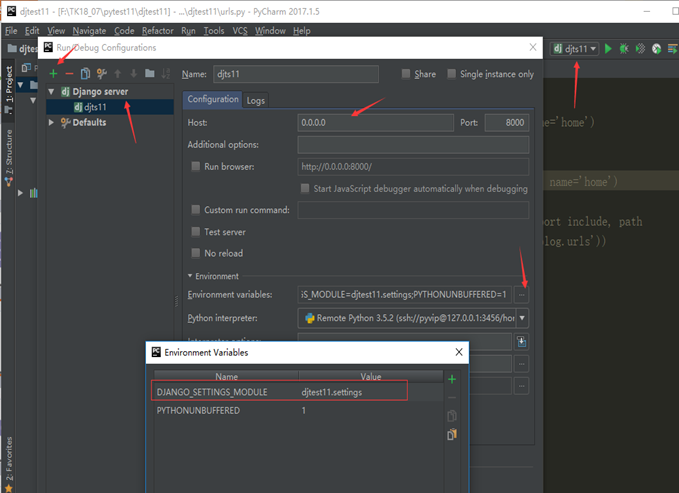The height and width of the screenshot is (493, 679).
Task: Open the Project tool window tab
Action: [x=9, y=89]
